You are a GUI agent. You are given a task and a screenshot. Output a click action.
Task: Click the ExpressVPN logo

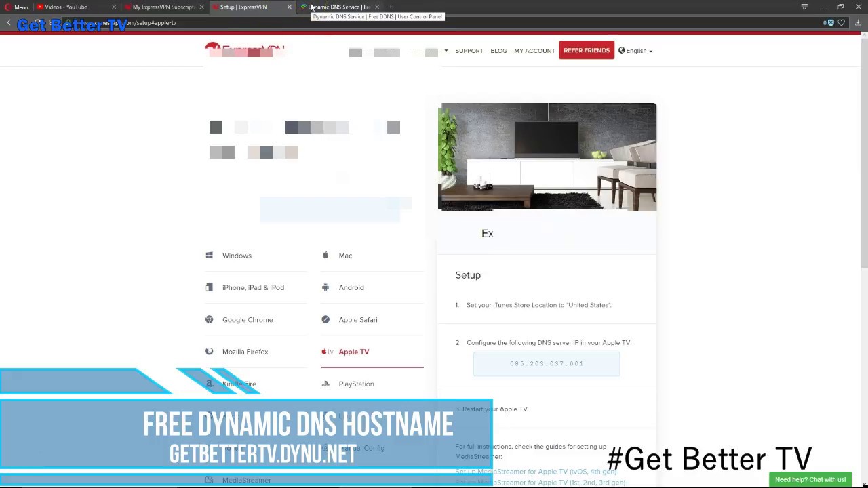coord(245,50)
